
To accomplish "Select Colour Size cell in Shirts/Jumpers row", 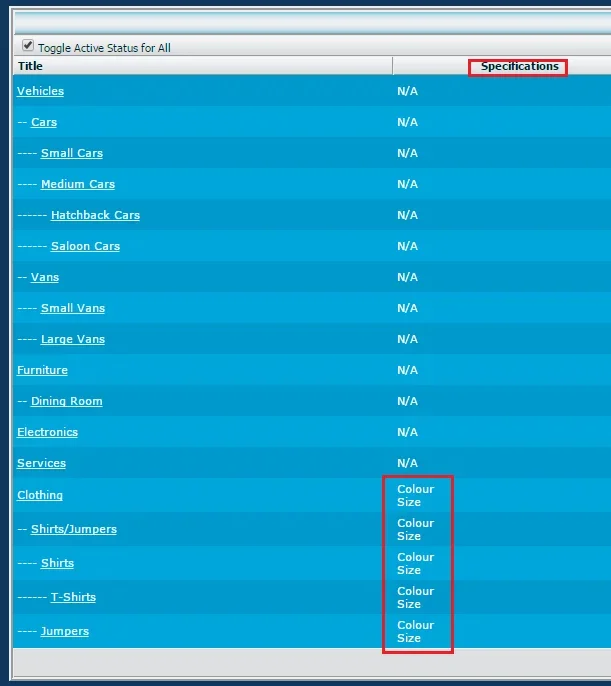I will pos(415,529).
